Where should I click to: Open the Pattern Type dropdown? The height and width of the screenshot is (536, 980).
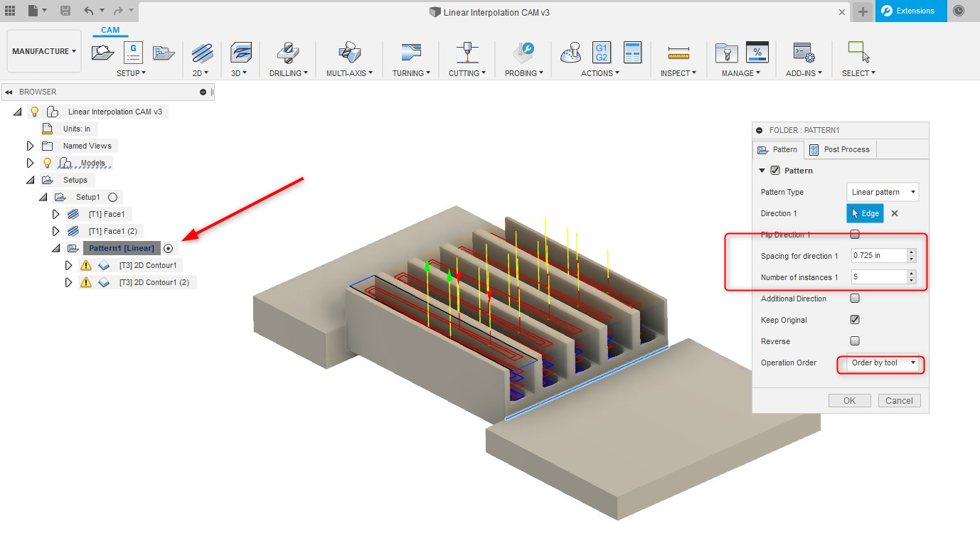(x=883, y=192)
